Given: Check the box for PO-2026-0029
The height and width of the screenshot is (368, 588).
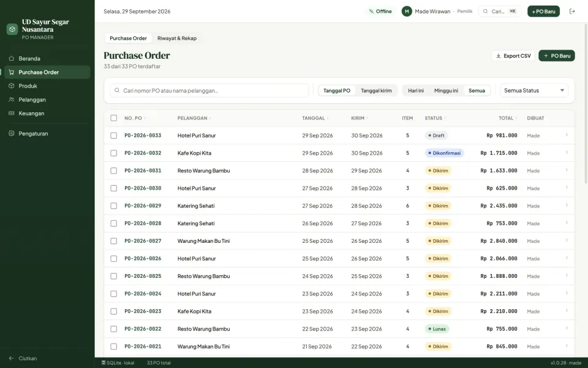Looking at the screenshot, I should pyautogui.click(x=114, y=206).
